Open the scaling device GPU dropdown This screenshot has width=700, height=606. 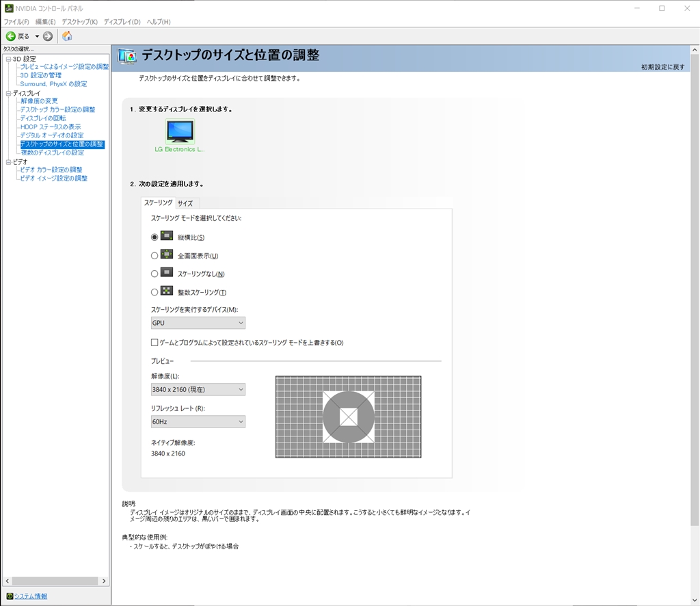(198, 322)
